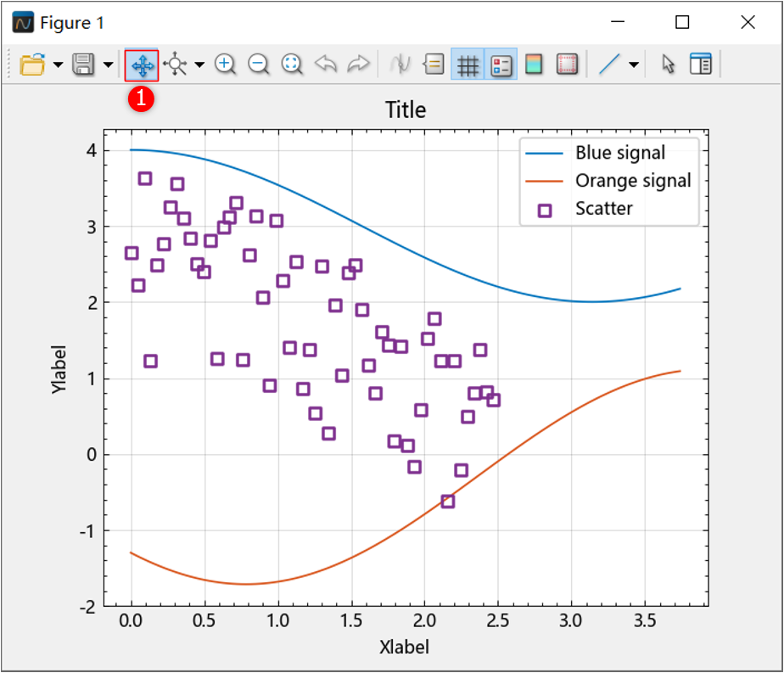Toggle the grid display button
The height and width of the screenshot is (673, 784).
(468, 64)
